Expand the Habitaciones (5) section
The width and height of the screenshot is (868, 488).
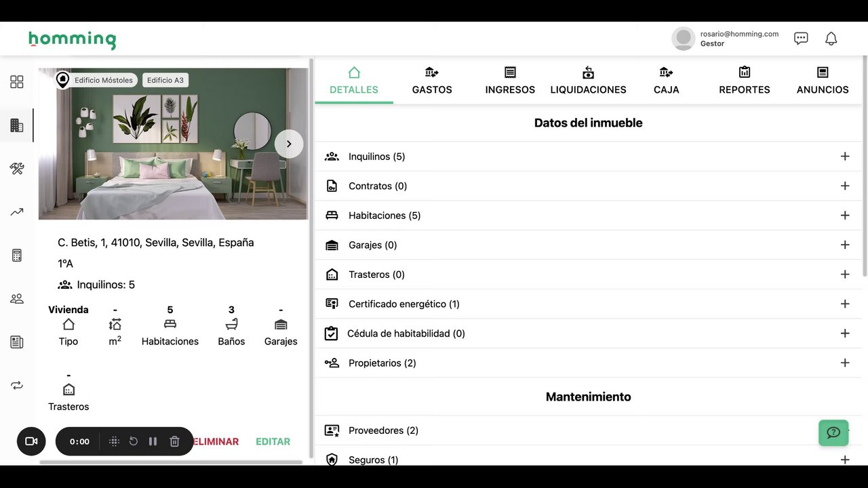pyautogui.click(x=845, y=216)
